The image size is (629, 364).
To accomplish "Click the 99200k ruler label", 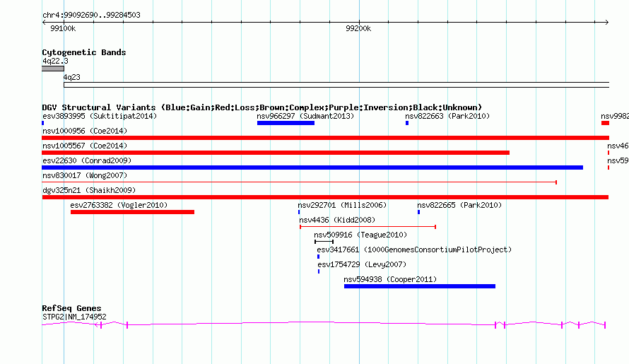I will coord(358,28).
